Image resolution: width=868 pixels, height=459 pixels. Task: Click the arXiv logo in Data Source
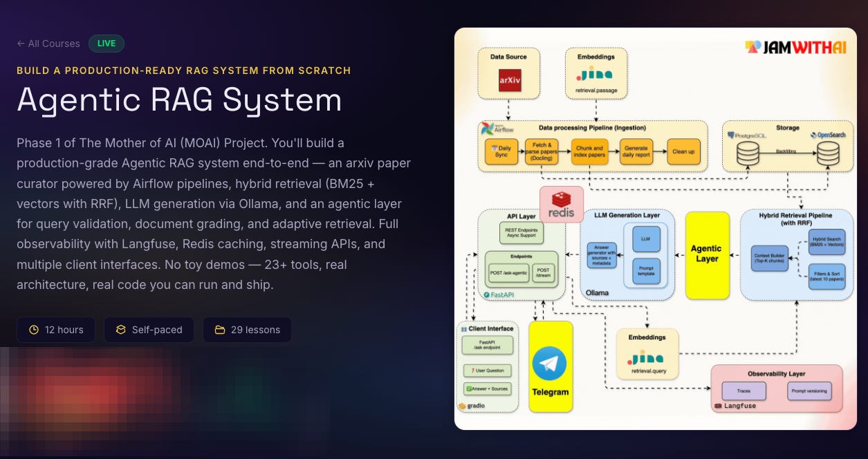coord(509,79)
